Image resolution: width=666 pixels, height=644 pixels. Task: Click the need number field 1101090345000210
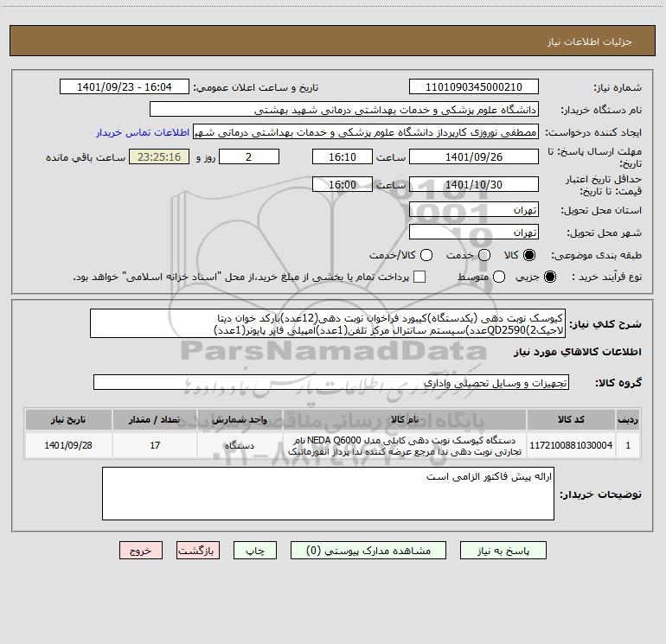click(474, 87)
